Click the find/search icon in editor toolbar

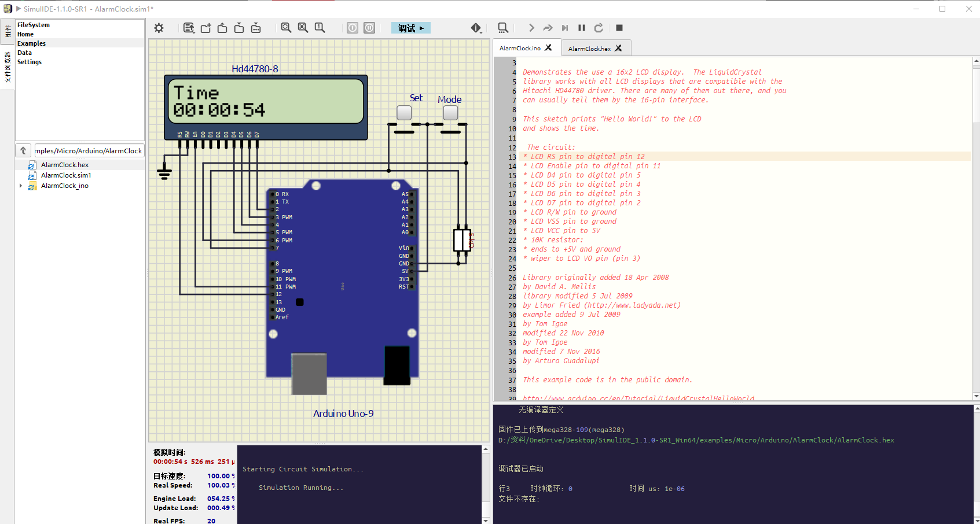click(x=503, y=28)
